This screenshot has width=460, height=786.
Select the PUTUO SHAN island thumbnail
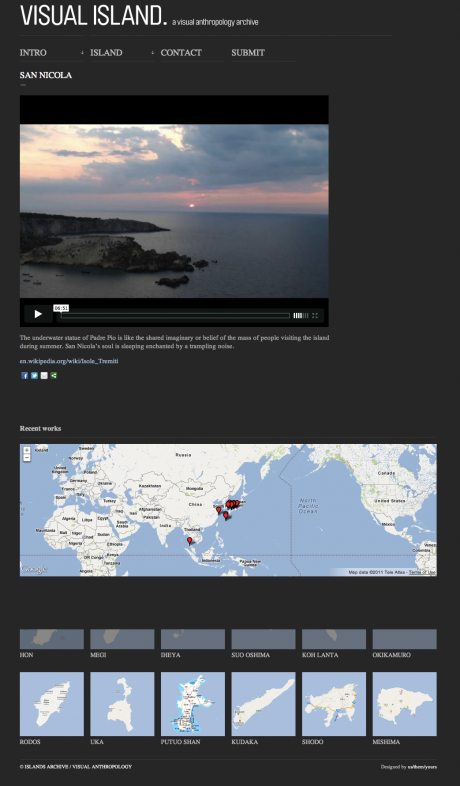[193, 704]
